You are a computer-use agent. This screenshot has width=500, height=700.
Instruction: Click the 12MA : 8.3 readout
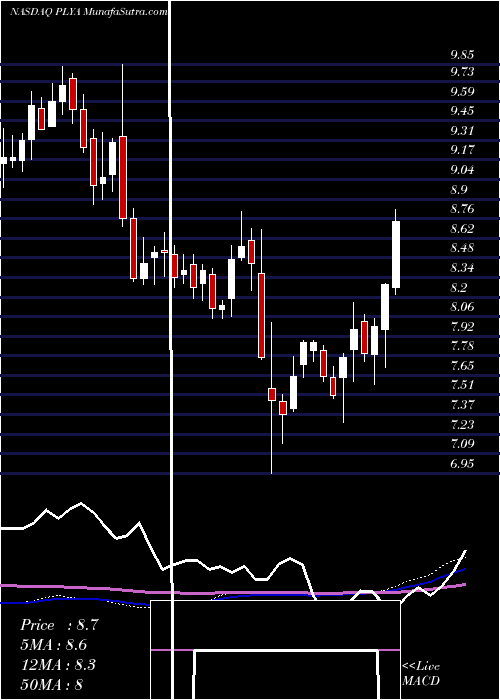[x=57, y=664]
